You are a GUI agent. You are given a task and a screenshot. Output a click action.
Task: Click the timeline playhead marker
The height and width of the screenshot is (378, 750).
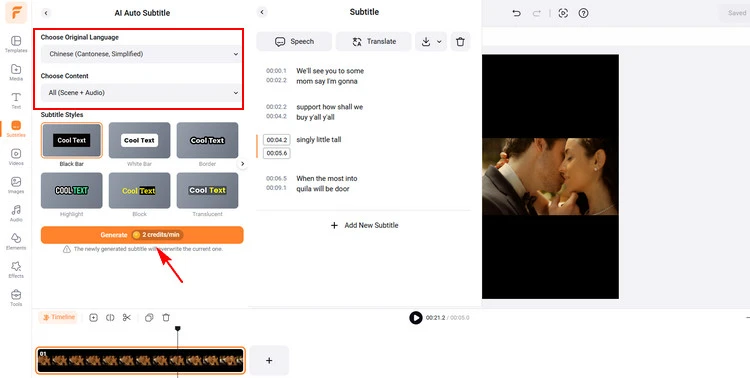pos(177,329)
